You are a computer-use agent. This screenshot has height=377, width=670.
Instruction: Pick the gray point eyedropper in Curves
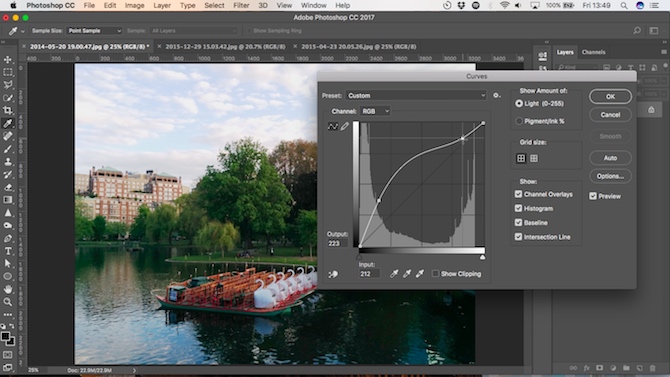coord(407,274)
